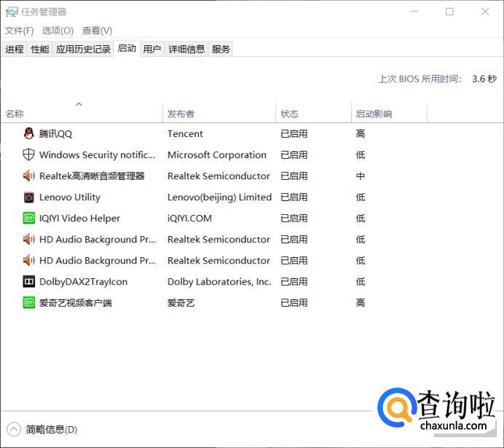Collapse to 简略信息 using the arrow icon
This screenshot has height=448, width=504.
(14, 429)
